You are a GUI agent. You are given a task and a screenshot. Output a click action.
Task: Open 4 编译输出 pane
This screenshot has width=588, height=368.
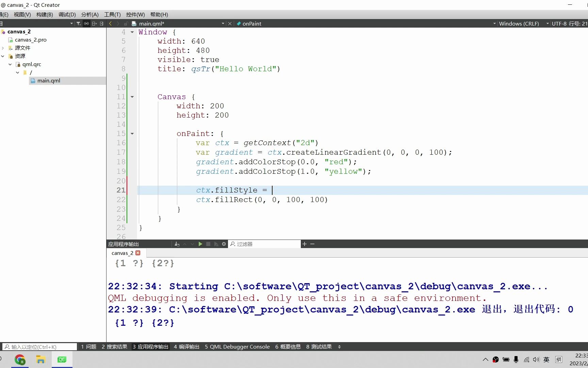tap(186, 347)
